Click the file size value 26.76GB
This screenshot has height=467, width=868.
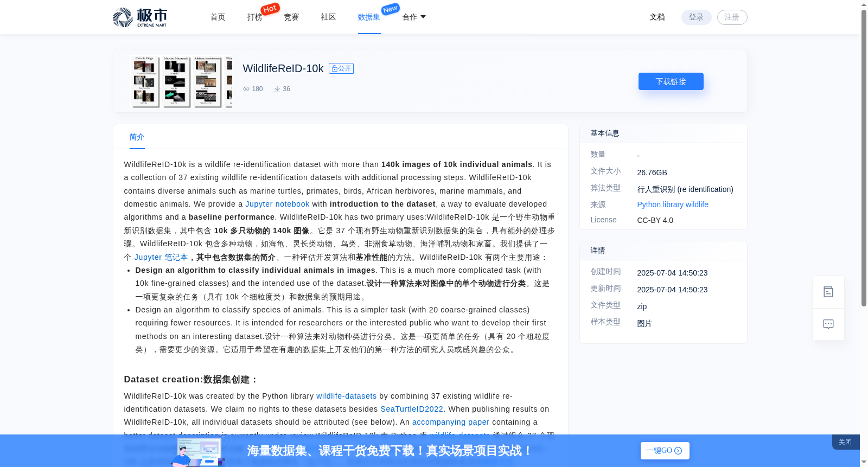(x=652, y=172)
